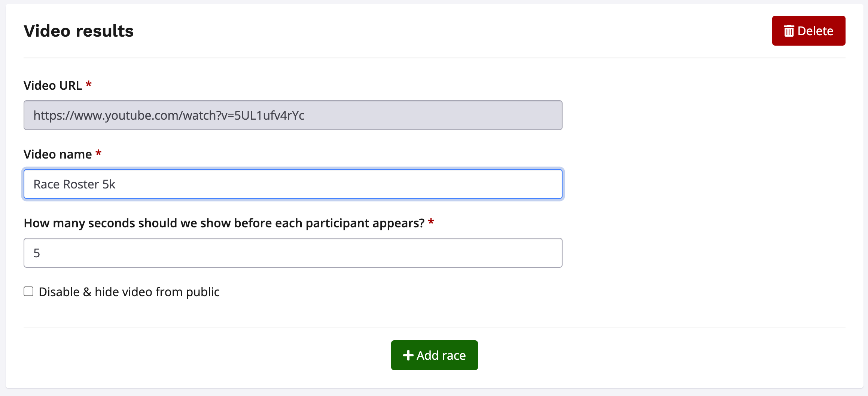Select the Video name input containing Race Roster 5k
Screen dimensions: 868x396
pyautogui.click(x=293, y=184)
